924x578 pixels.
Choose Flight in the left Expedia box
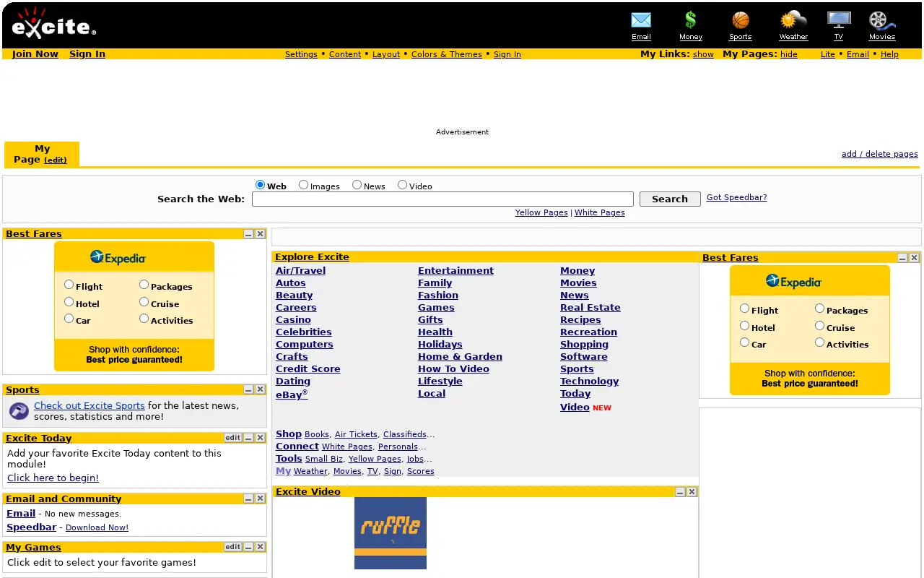tap(69, 285)
